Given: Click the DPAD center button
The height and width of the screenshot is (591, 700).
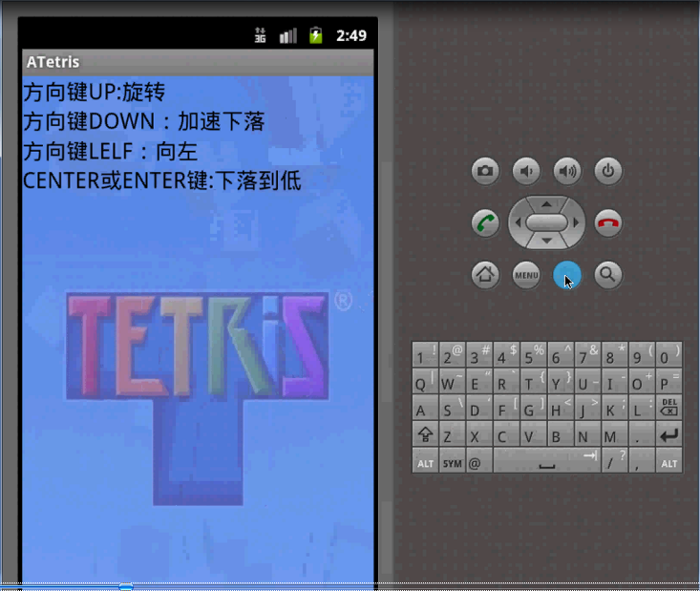Looking at the screenshot, I should click(546, 222).
